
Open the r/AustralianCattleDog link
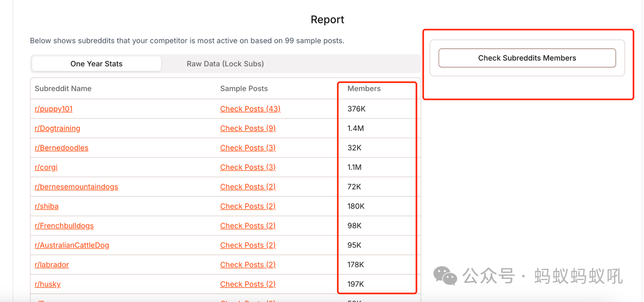(x=72, y=246)
